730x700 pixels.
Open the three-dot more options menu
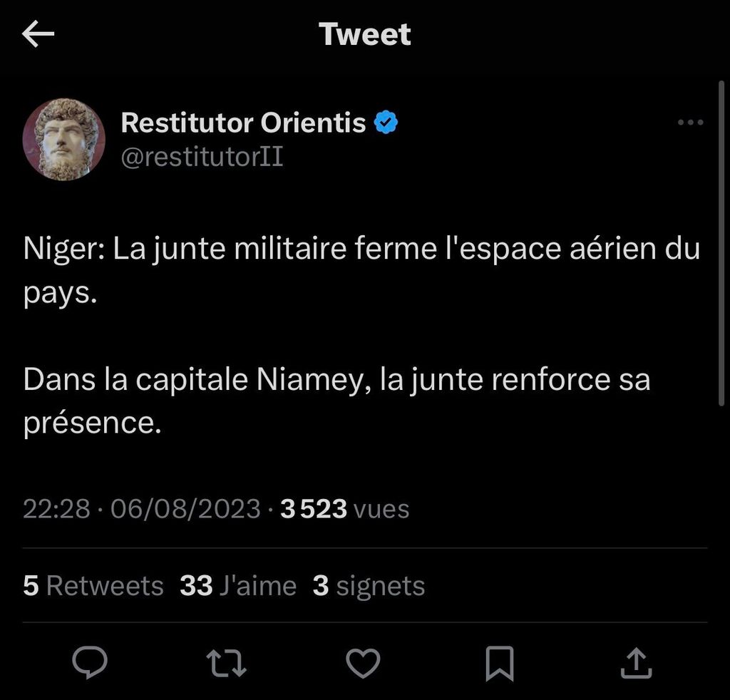[x=689, y=123]
